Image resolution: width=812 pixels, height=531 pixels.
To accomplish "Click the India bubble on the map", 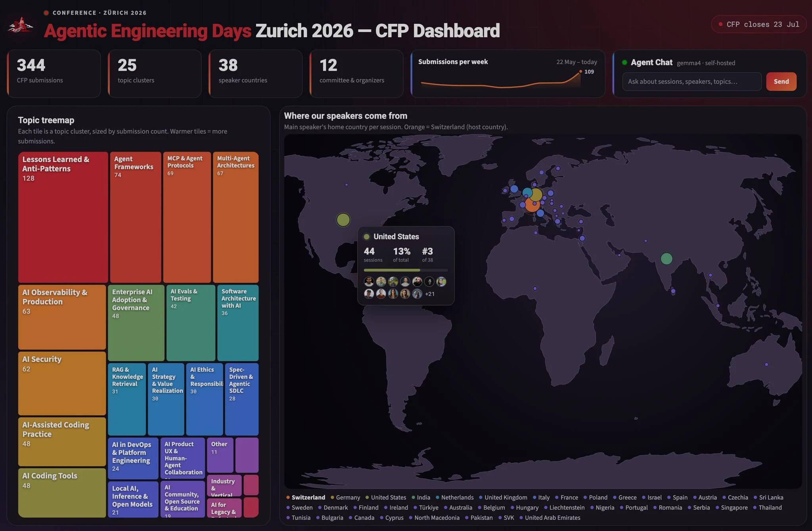I will 666,259.
